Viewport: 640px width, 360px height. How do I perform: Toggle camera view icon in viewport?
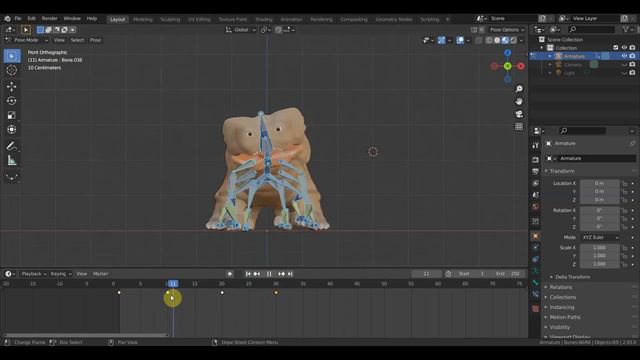point(519,114)
